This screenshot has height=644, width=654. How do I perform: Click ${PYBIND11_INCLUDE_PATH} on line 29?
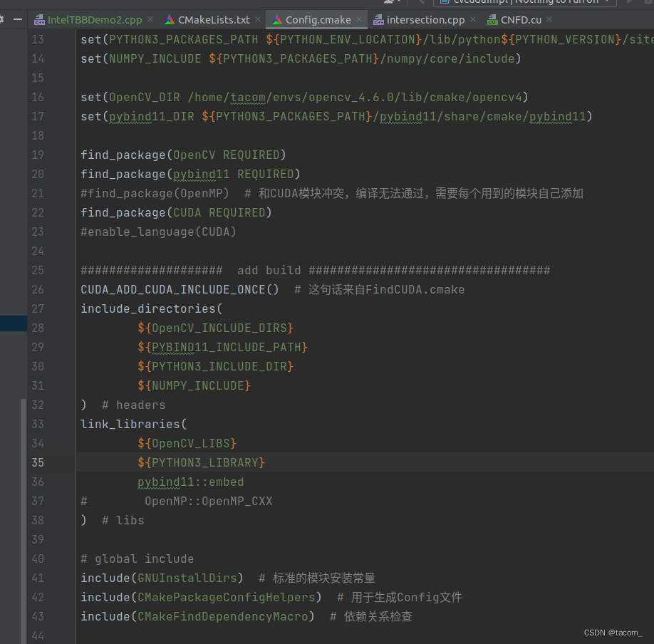223,347
